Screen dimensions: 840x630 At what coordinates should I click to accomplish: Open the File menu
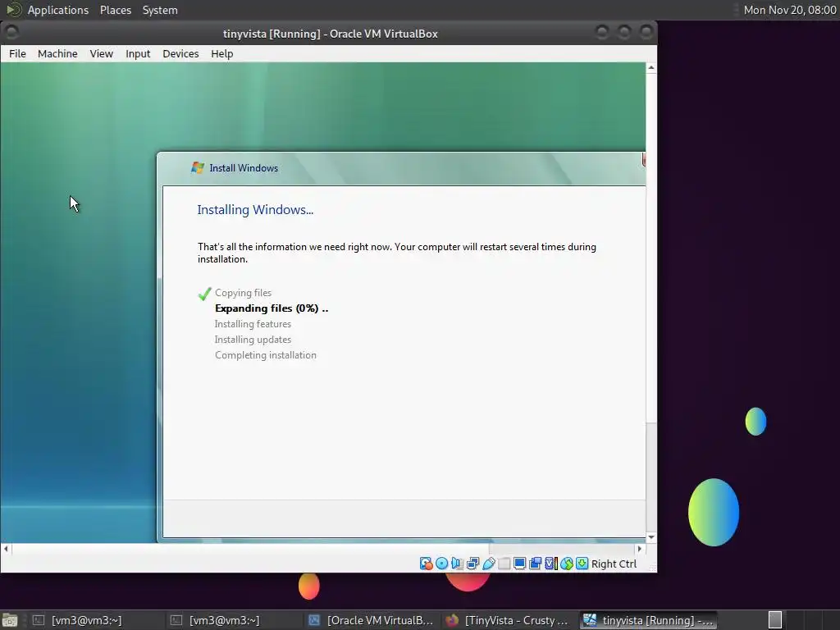click(17, 53)
